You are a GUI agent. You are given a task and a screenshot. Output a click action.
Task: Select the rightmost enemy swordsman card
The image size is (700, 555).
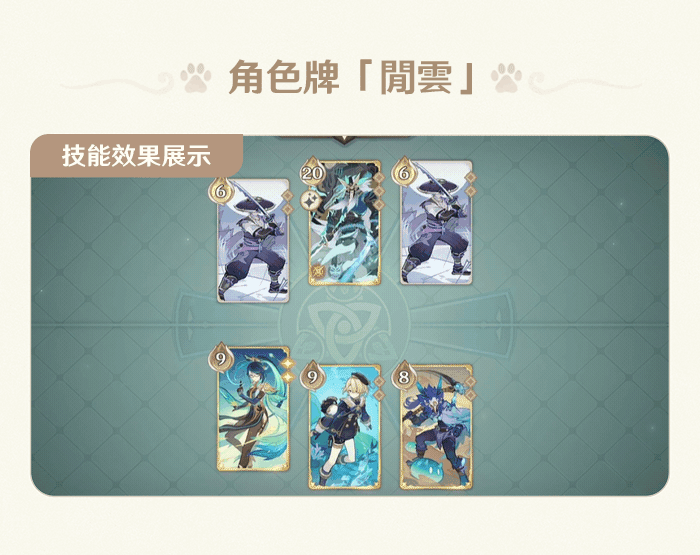coord(436,222)
